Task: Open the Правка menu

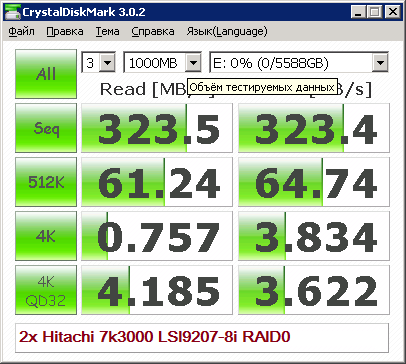Action: pos(65,31)
